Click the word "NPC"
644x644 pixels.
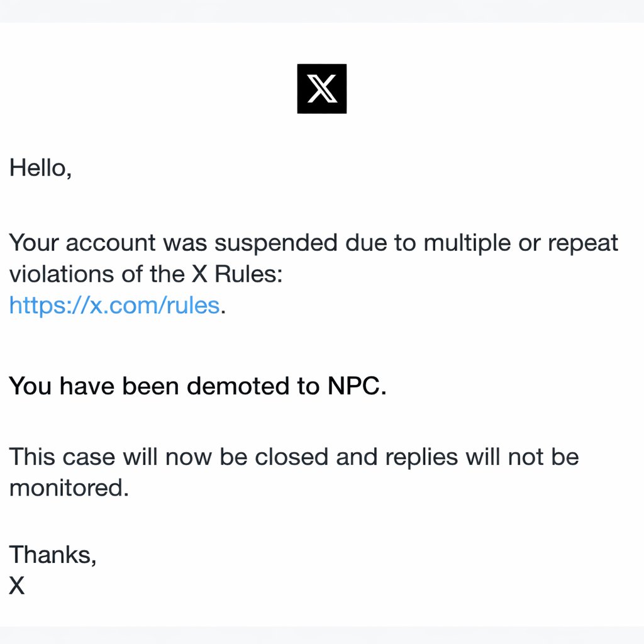(355, 386)
